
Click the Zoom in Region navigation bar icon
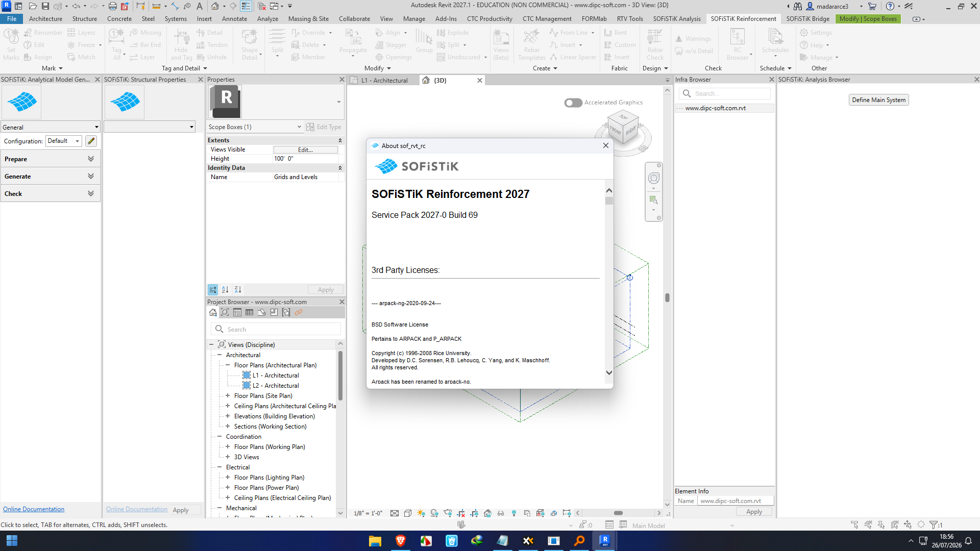point(654,200)
